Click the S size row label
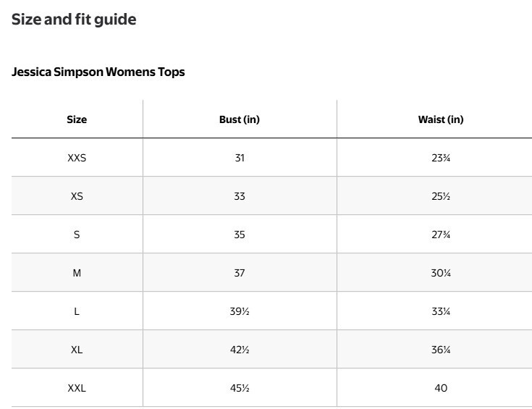The image size is (532, 409). pyautogui.click(x=77, y=235)
